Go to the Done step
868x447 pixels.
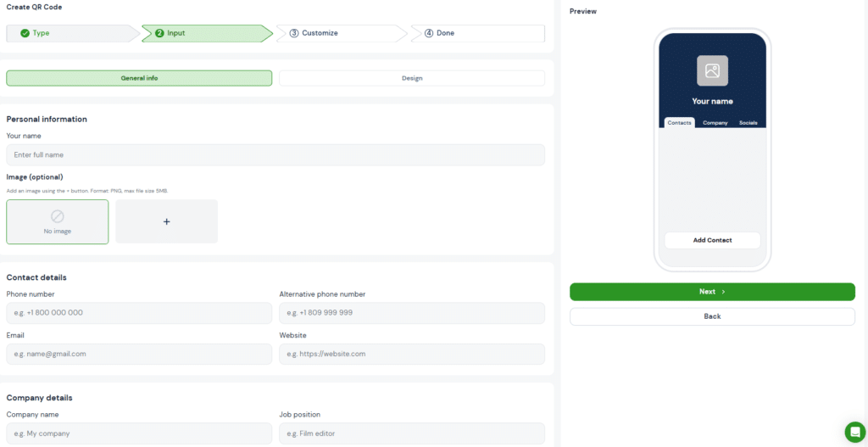click(477, 33)
